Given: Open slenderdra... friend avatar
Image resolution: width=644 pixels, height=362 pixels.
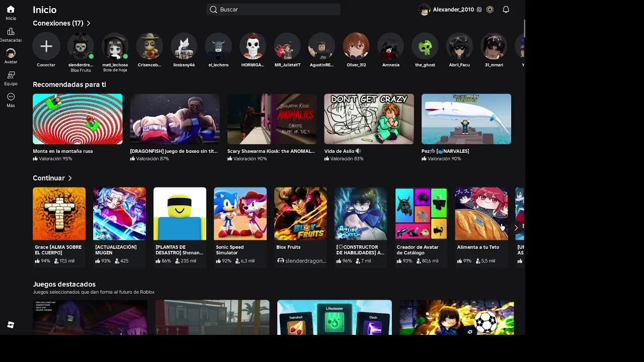Looking at the screenshot, I should point(80,47).
